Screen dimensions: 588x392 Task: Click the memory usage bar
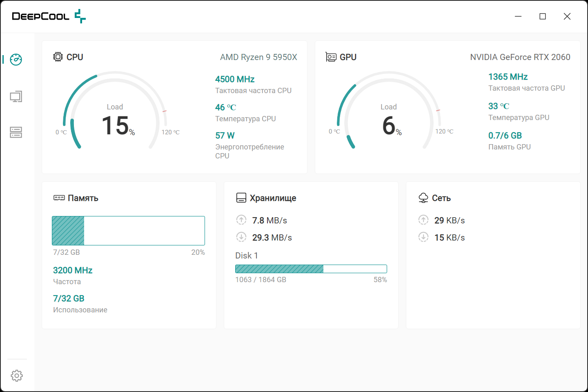(128, 231)
